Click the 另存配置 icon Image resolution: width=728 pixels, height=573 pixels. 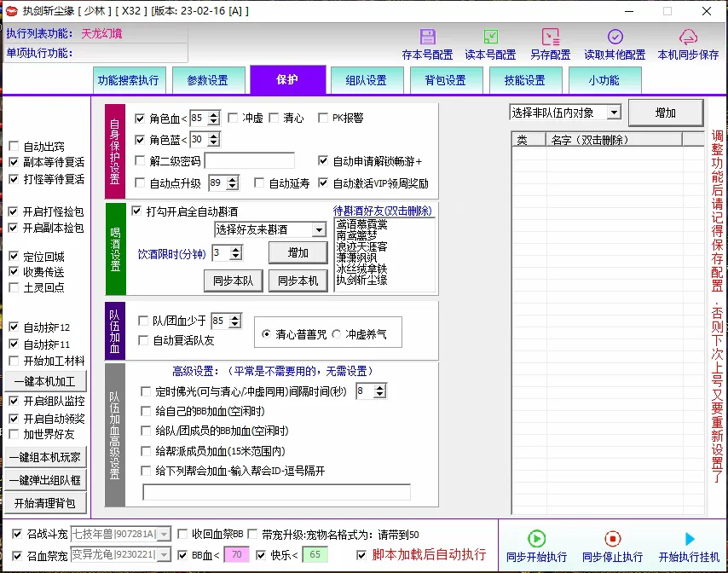[x=552, y=38]
